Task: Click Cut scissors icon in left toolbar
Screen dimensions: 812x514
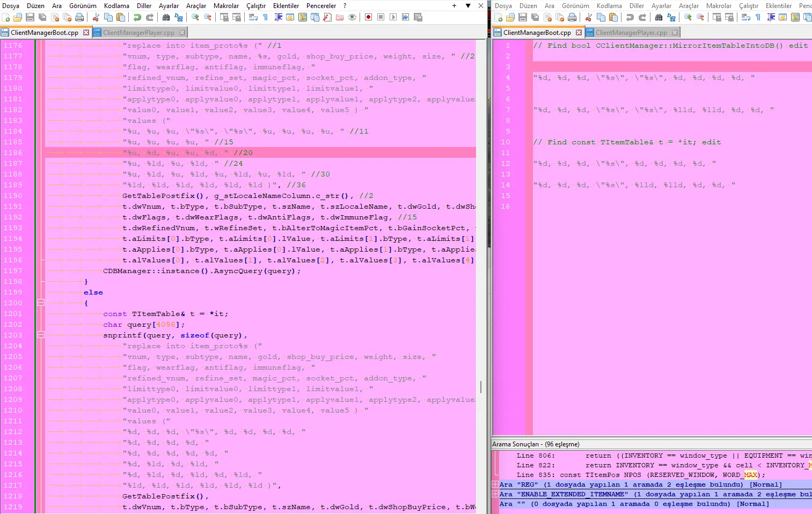Action: point(96,17)
